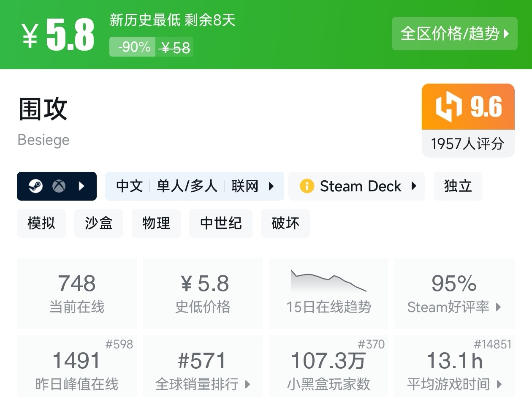Open 平均游戏时间 details
Viewport: 532px width, 397px height.
[x=454, y=384]
